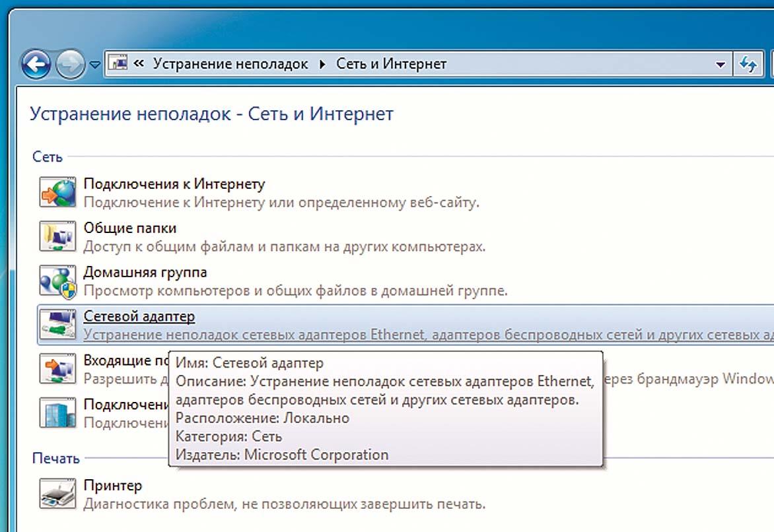Refresh the page using address bar refresh button
The image size is (774, 532).
point(748,64)
